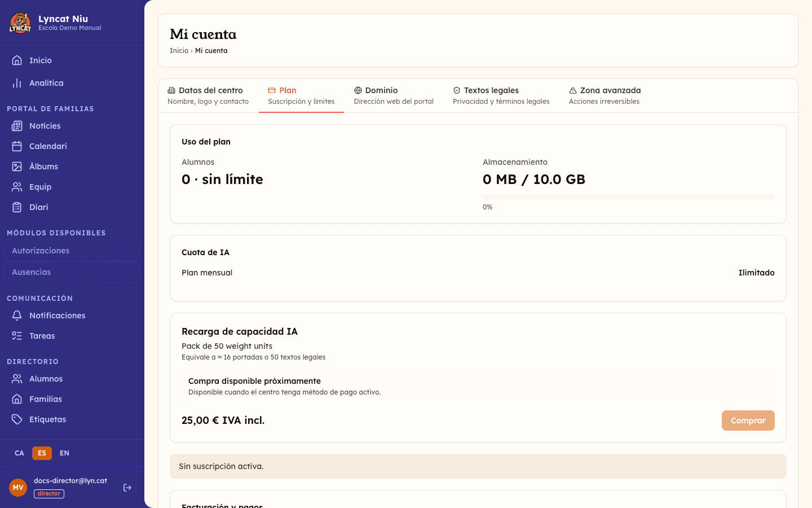Image resolution: width=812 pixels, height=508 pixels.
Task: Click the Lyncat Niu school name
Action: click(63, 19)
